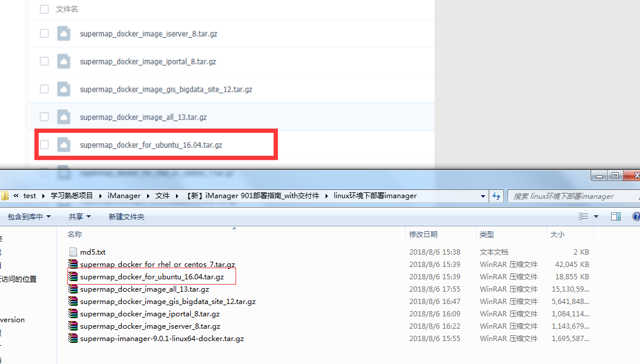The height and width of the screenshot is (364, 640).
Task: Click WinRAR icon of supermap_docker_image_gis_bigdata_site_12.tar.gz in Explorer
Action: (x=73, y=301)
